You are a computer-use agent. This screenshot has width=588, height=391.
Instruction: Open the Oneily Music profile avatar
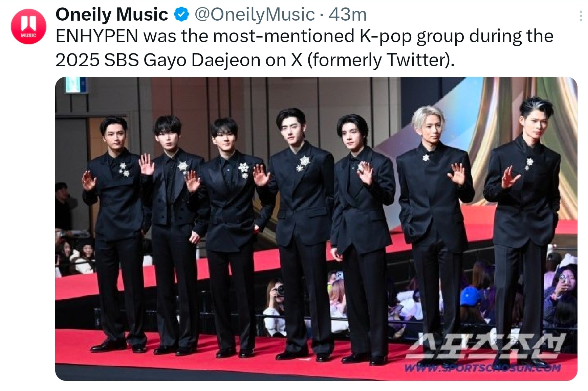click(x=28, y=26)
